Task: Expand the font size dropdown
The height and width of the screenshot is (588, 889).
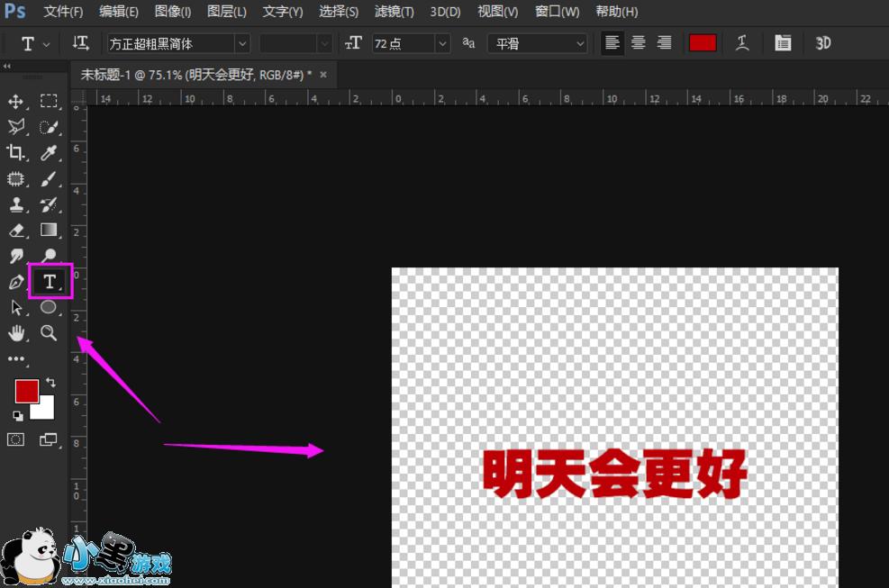Action: (442, 43)
